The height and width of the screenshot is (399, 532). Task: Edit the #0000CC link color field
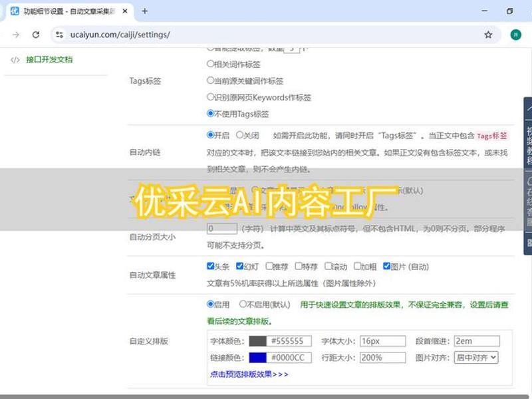coord(289,358)
